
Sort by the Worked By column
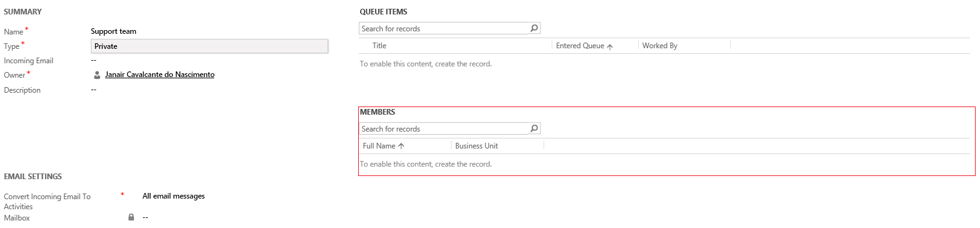[x=659, y=46]
